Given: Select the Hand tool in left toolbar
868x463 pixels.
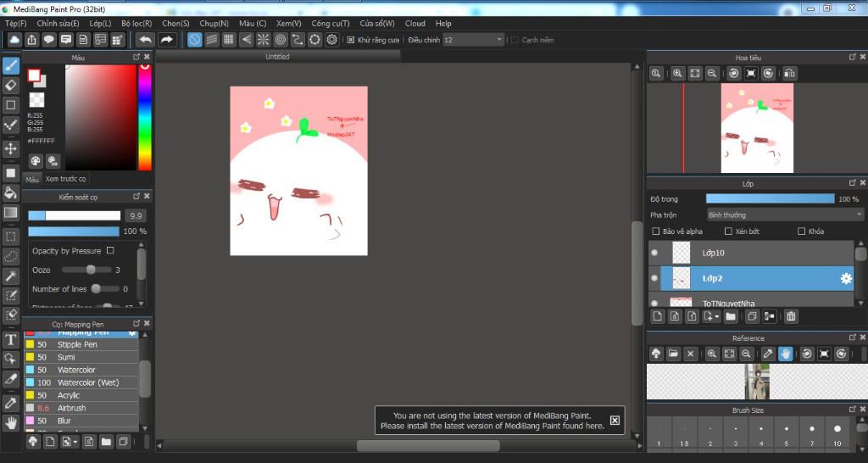Looking at the screenshot, I should (10, 423).
